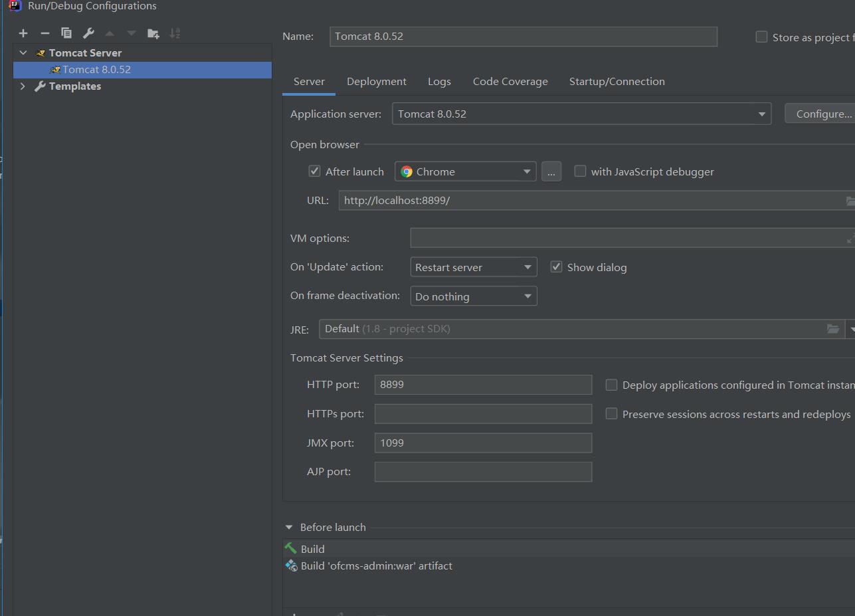Click the browser ellipsis (...) button
The height and width of the screenshot is (616, 855).
tap(551, 171)
